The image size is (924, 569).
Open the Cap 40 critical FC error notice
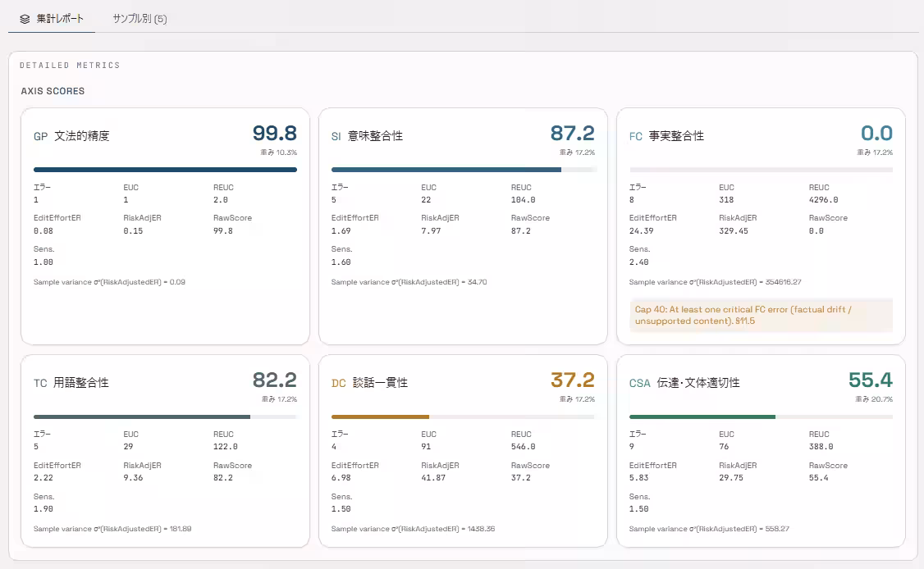(761, 315)
